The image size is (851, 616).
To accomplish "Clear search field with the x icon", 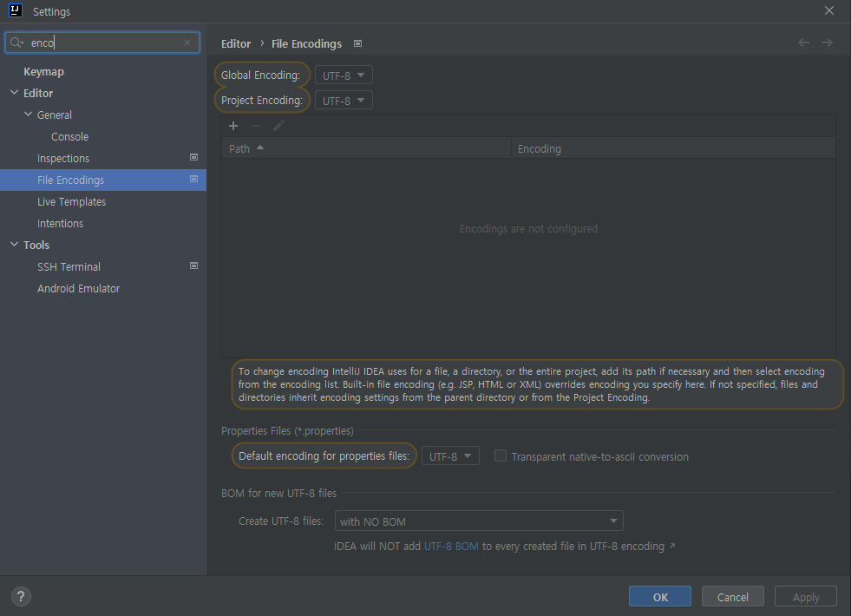I will click(x=187, y=43).
